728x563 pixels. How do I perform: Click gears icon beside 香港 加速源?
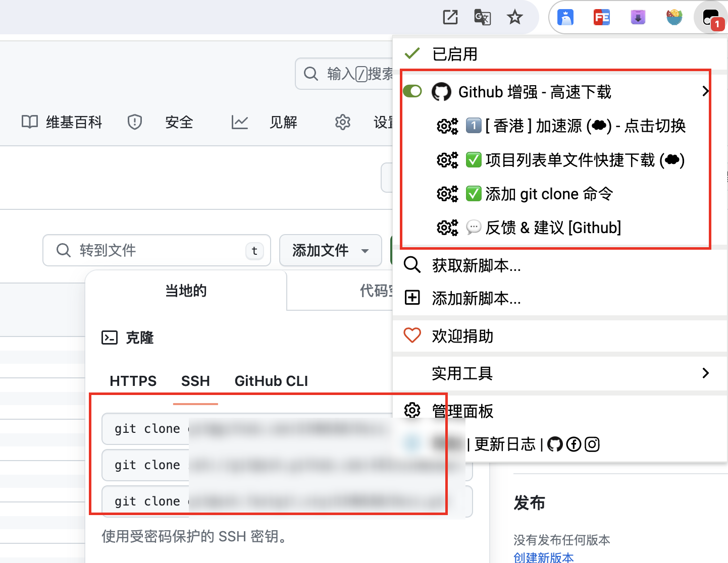coord(447,126)
